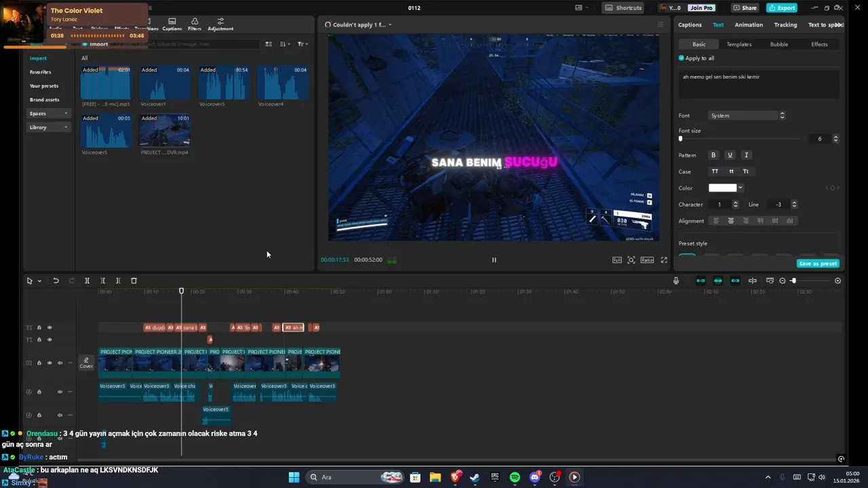
Task: Lock the top text track
Action: 39,327
